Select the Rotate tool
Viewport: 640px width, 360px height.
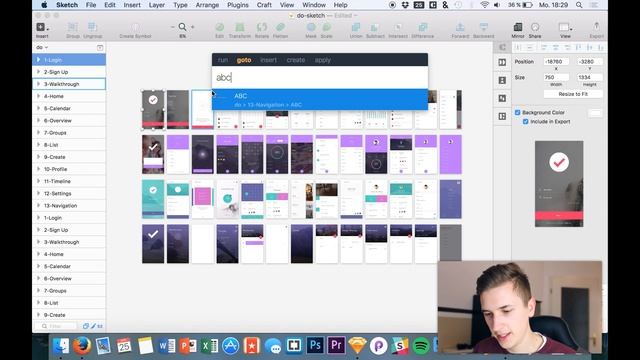click(x=262, y=27)
